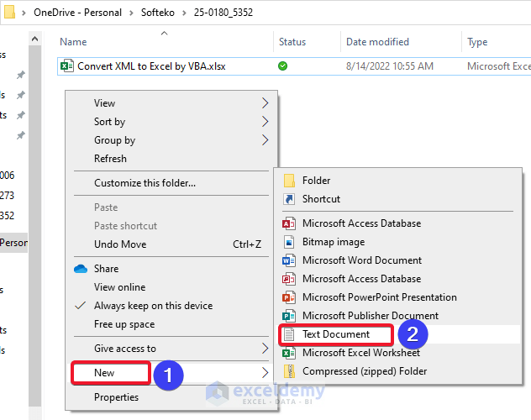This screenshot has width=531, height=420.
Task: Click the green sync status icon
Action: click(283, 66)
